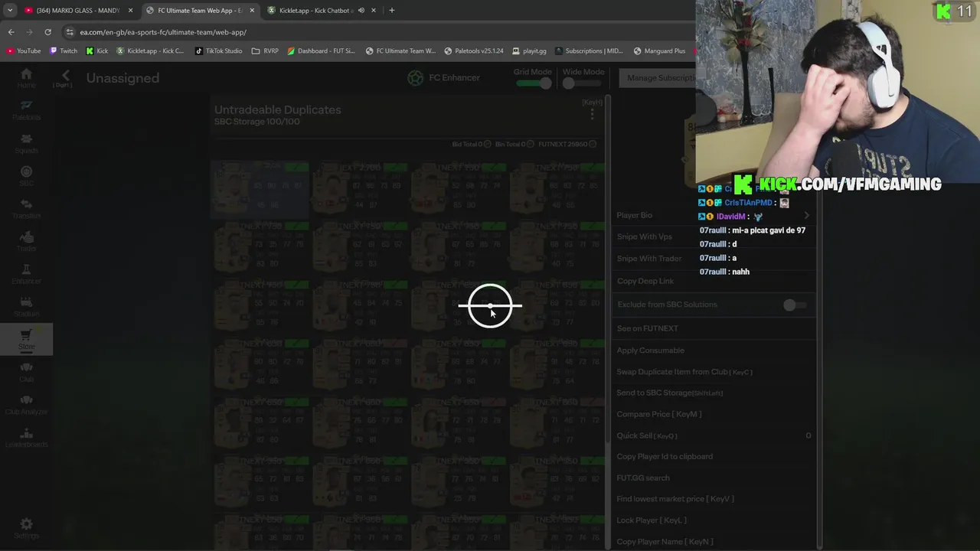980x551 pixels.
Task: Open Club in the sidebar
Action: [26, 372]
